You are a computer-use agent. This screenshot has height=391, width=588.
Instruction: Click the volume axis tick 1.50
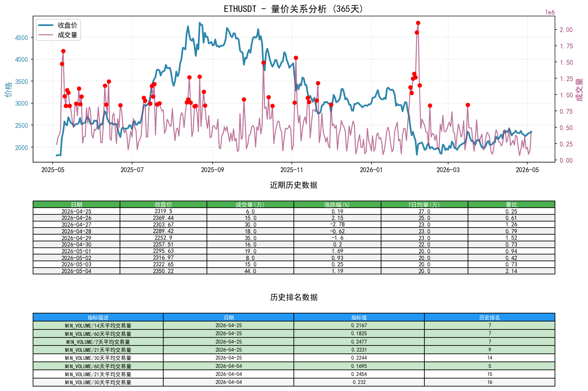[566, 62]
